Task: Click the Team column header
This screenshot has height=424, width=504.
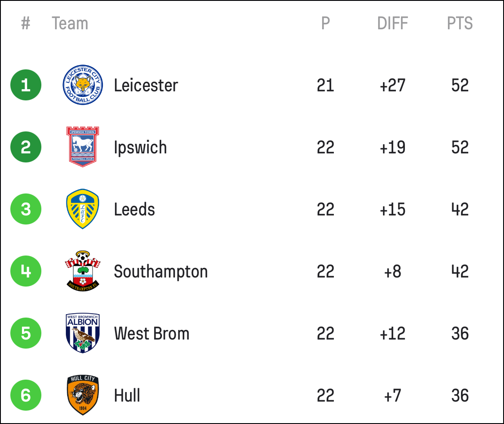Action: (70, 23)
